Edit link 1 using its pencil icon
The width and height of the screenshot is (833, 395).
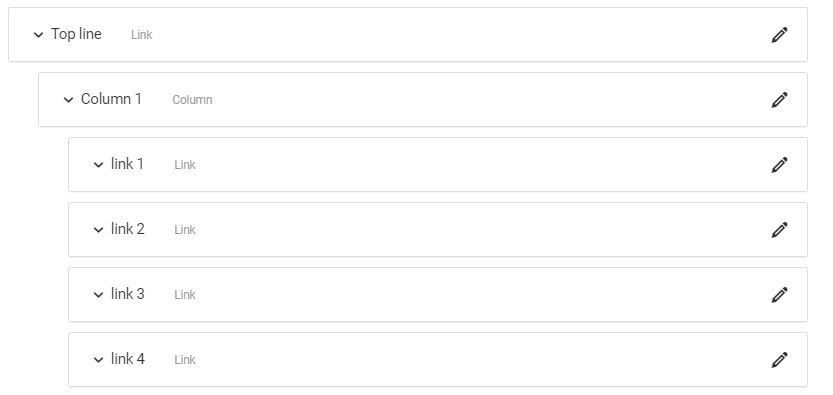pos(779,165)
